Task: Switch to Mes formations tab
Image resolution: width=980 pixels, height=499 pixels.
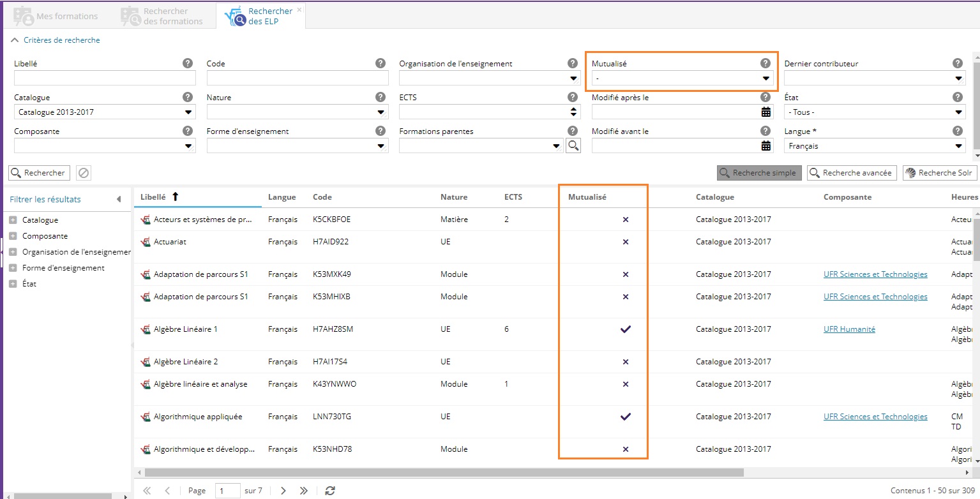Action: (56, 16)
